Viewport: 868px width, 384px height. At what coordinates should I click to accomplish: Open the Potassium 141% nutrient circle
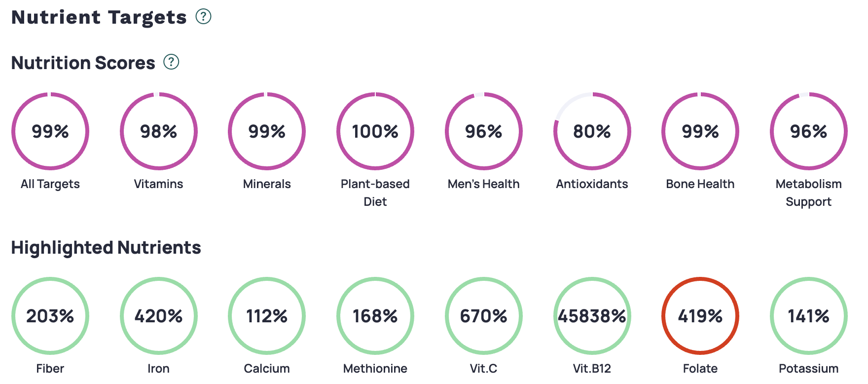point(809,316)
